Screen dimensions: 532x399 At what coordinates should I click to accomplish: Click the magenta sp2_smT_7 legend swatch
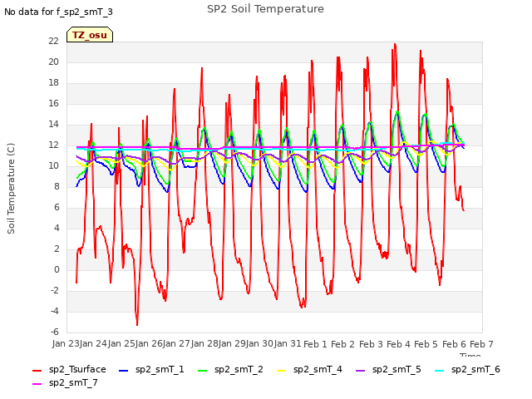[37, 384]
